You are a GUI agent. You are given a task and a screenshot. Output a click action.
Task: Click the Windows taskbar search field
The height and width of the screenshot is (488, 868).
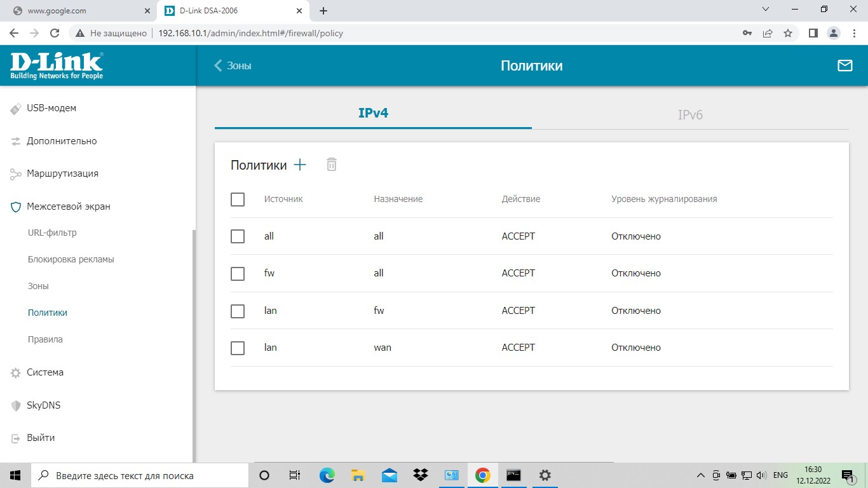pyautogui.click(x=140, y=475)
